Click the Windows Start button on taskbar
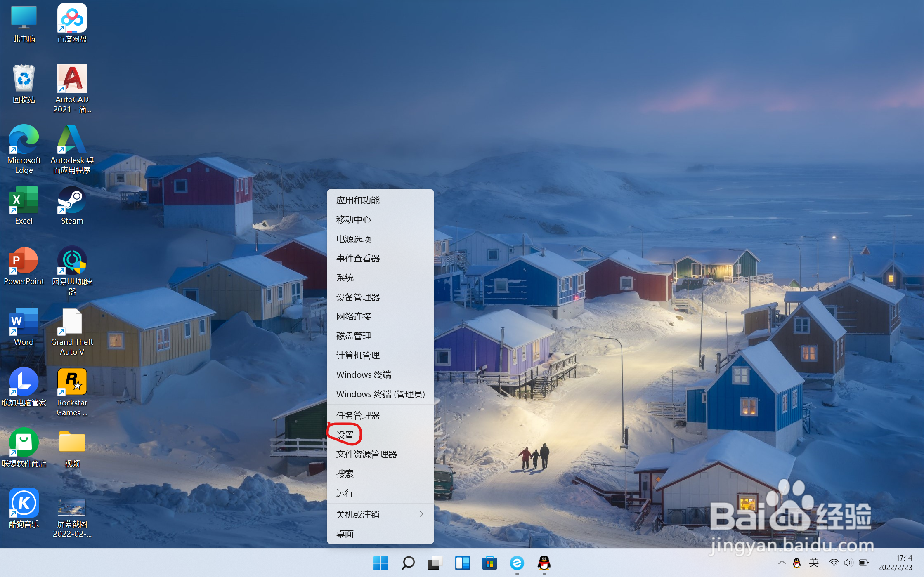The width and height of the screenshot is (924, 577). point(380,563)
